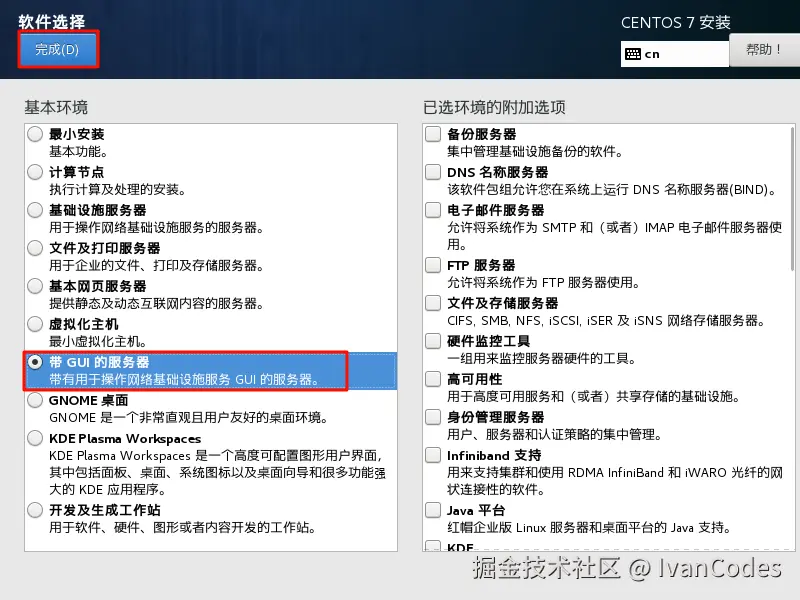Click description 提供静态及动态互联网内容的服务器。
The width and height of the screenshot is (800, 600).
click(x=156, y=304)
